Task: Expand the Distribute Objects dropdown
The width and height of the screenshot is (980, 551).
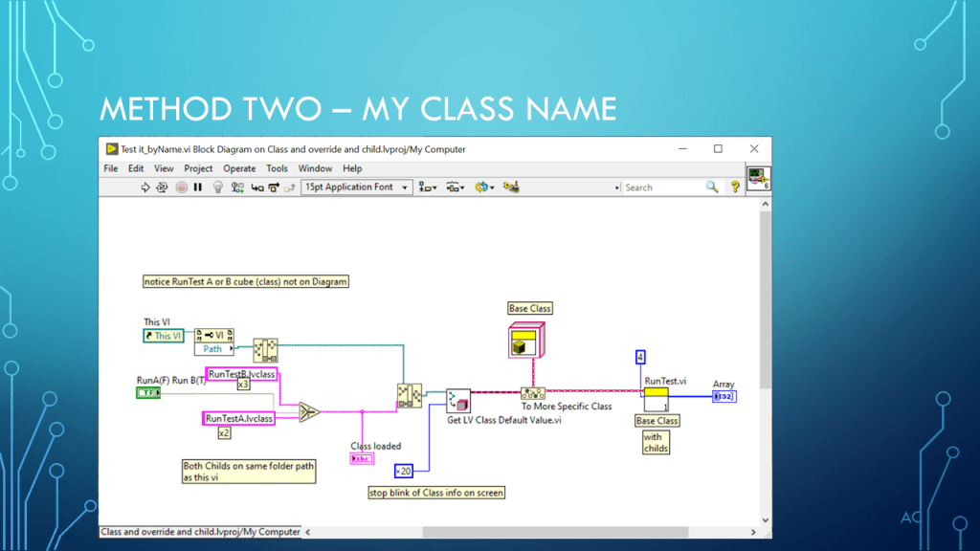Action: tap(455, 187)
